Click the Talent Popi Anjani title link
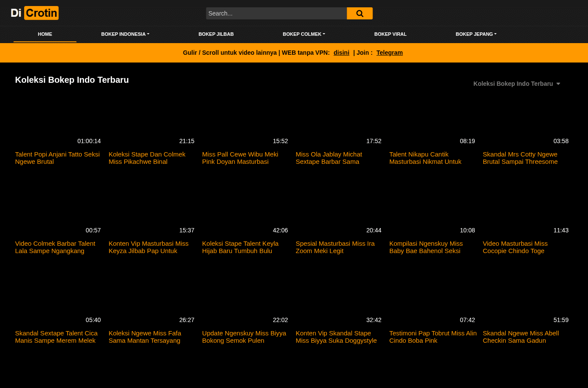This screenshot has height=388, width=588. (x=57, y=158)
